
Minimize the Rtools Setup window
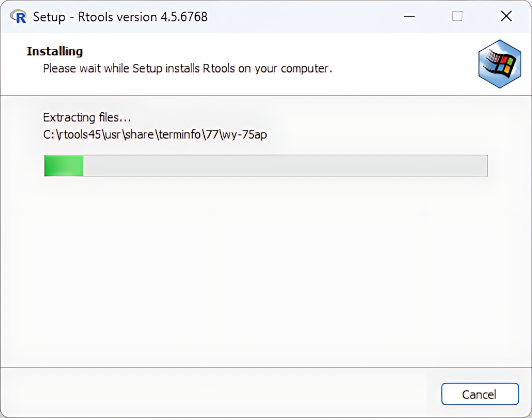coord(409,17)
